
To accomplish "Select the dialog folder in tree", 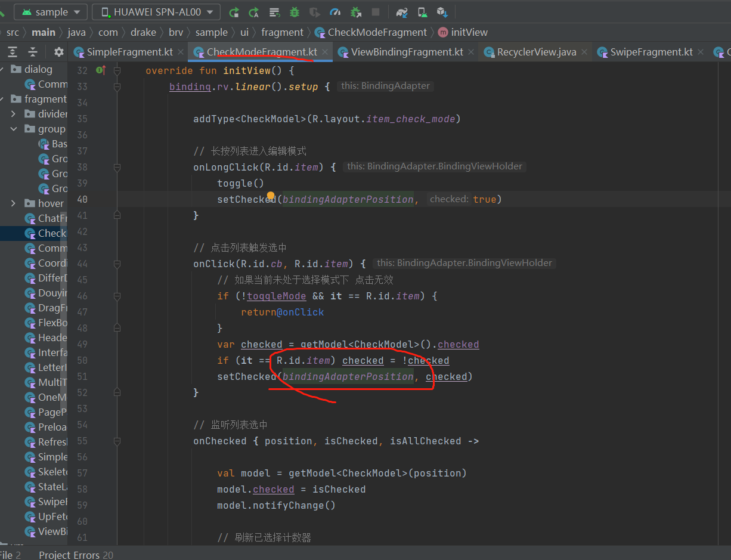I will point(38,69).
